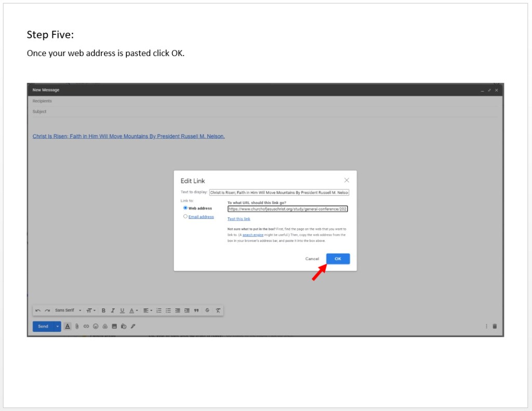Discard draft with the trash icon
Viewport: 532px width, 411px height.
tap(494, 326)
